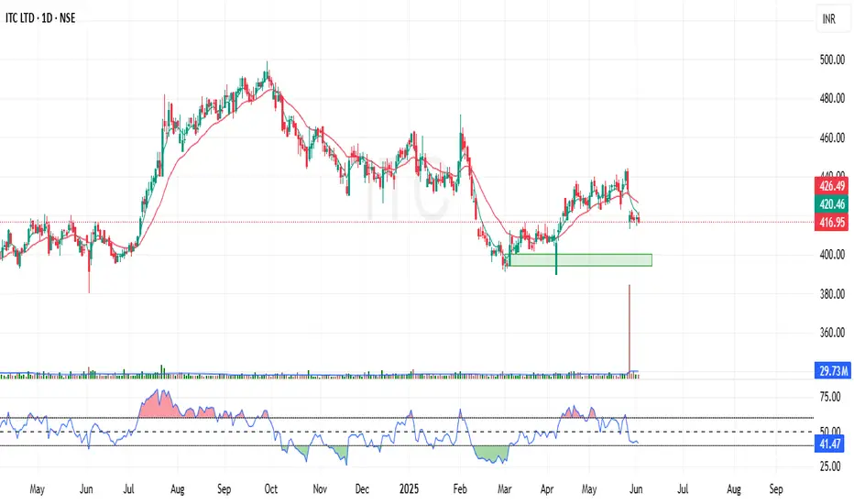Screen dimensions: 854x504
Task: Click the 480.00 price axis label
Action: coord(832,99)
